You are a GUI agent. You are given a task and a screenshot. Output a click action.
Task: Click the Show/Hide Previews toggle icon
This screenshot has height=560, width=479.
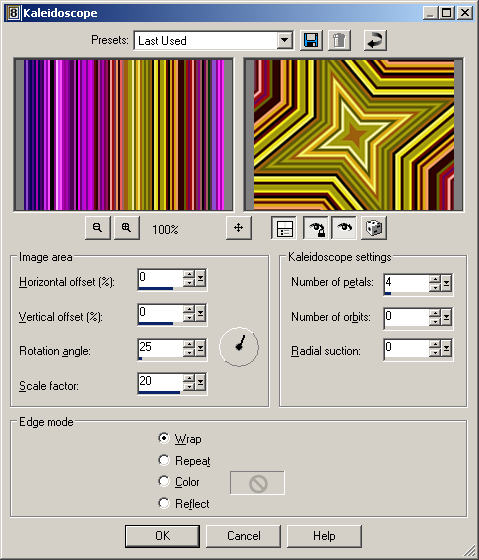click(284, 228)
